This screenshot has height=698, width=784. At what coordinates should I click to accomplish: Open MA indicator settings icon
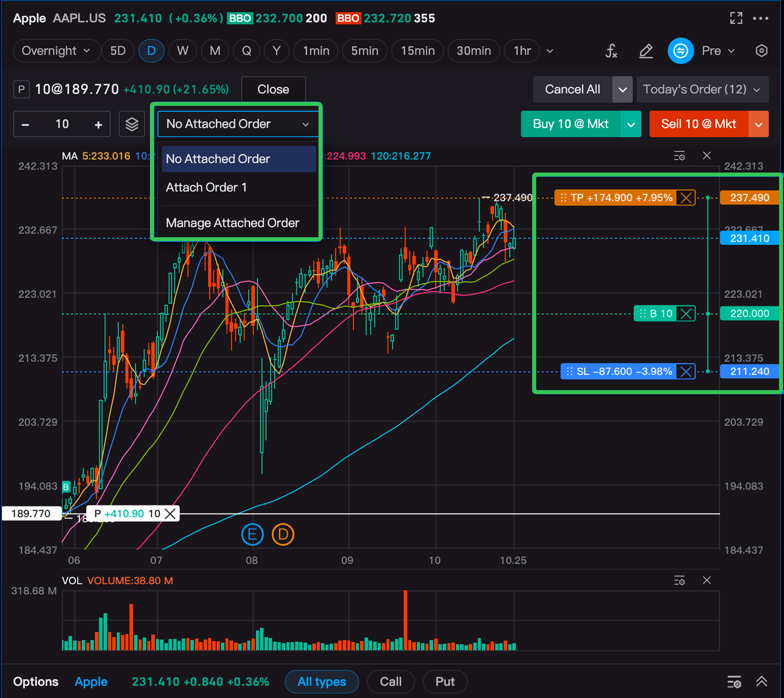679,156
